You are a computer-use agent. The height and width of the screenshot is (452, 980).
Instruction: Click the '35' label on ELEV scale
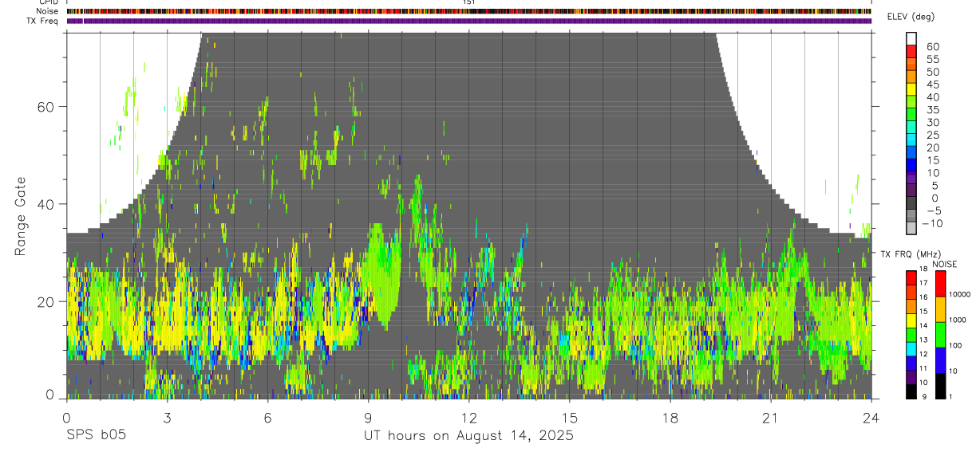(x=932, y=110)
